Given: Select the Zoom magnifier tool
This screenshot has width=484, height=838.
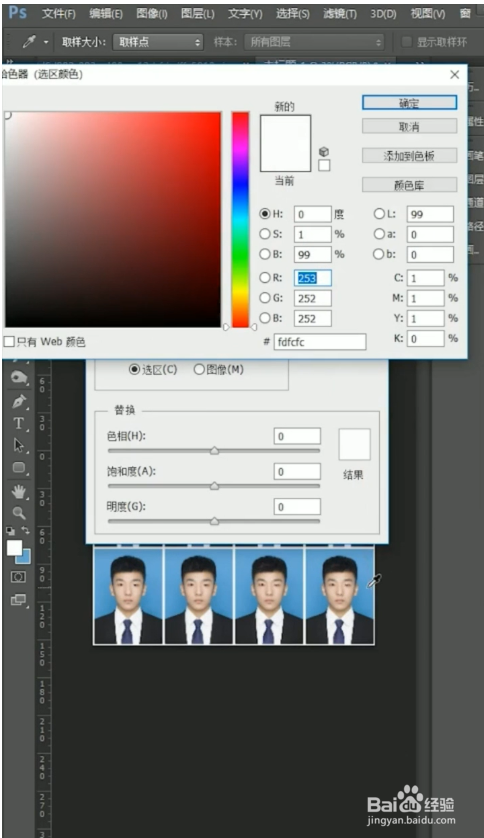Looking at the screenshot, I should pos(19,513).
